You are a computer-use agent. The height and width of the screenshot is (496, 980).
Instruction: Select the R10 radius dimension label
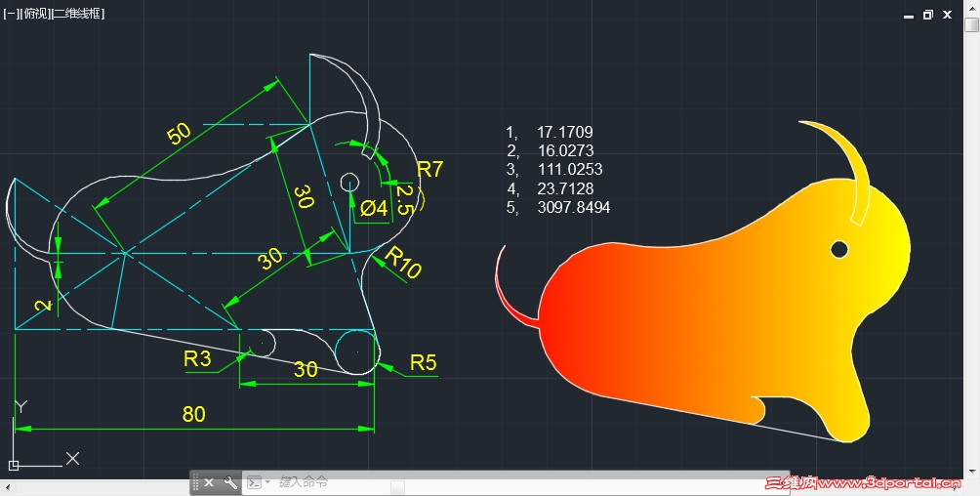coord(403,262)
